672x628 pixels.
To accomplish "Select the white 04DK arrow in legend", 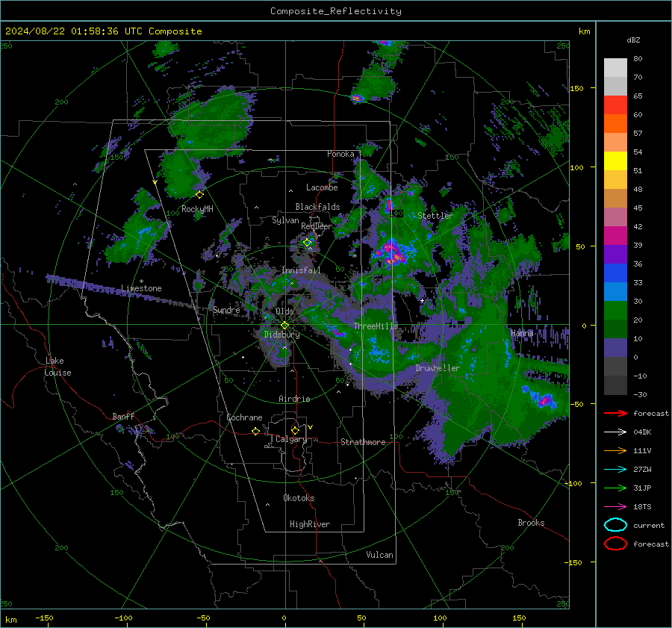I will tap(615, 432).
